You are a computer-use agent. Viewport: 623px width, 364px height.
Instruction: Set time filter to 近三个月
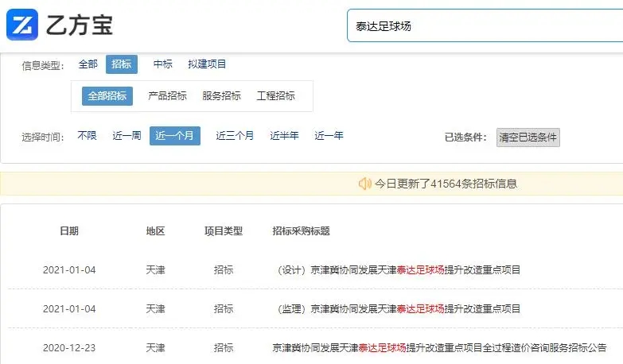coord(235,136)
